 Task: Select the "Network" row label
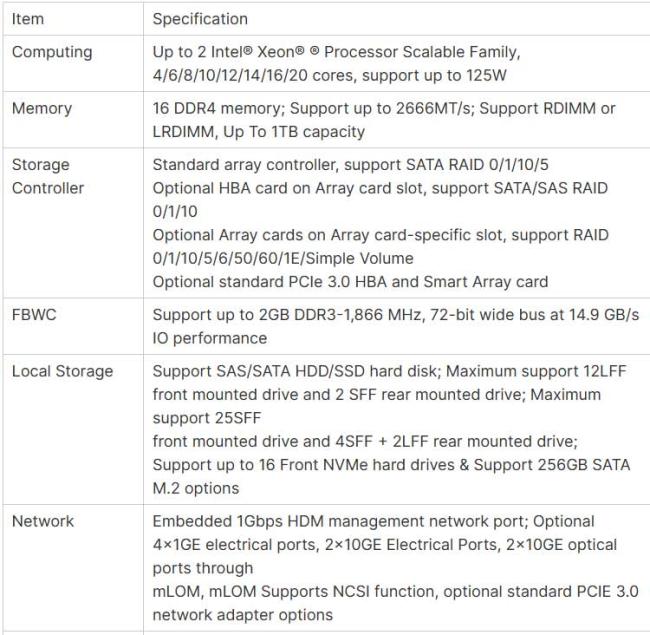point(43,521)
